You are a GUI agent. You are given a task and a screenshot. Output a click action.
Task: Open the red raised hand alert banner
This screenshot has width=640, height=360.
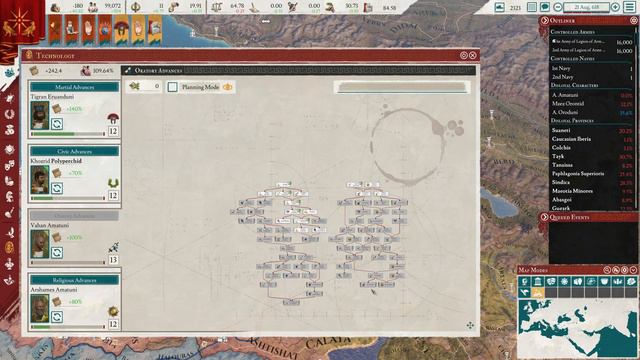coord(88,30)
